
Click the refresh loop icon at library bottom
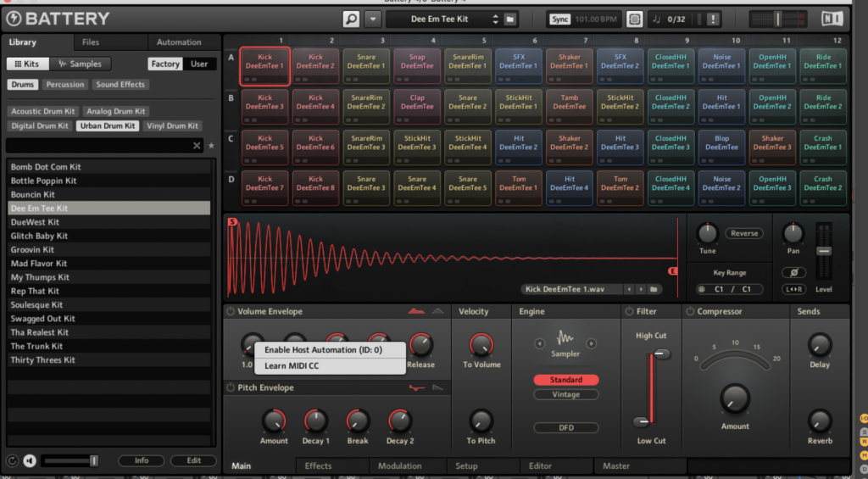(x=13, y=461)
